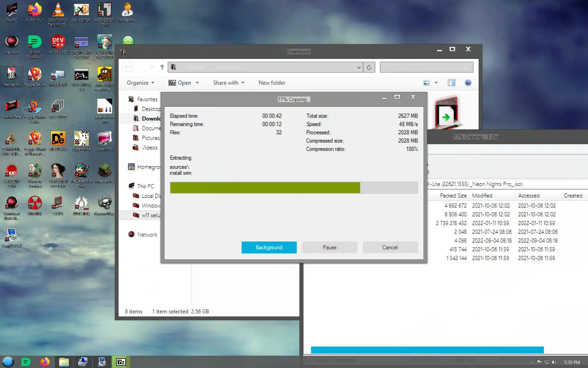Click the volume icon in system tray
The width and height of the screenshot is (588, 368).
tap(554, 362)
